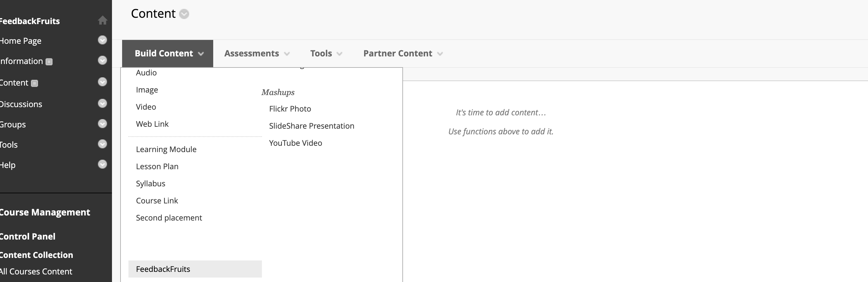Open the Groups options chevron

[x=102, y=124]
